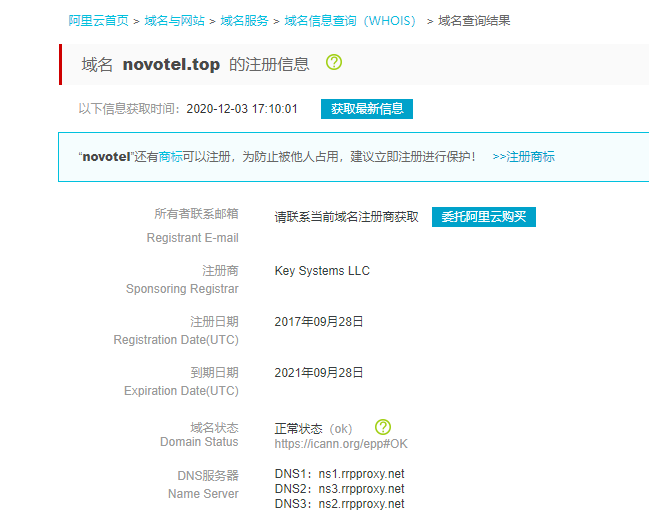This screenshot has height=523, width=649.
Task: Click the 所有者联系邮箱 label
Action: coord(196,214)
